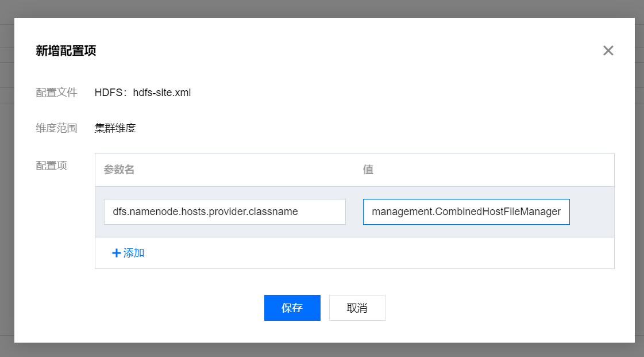This screenshot has width=644, height=357.
Task: Click the 配置项 label
Action: point(51,166)
